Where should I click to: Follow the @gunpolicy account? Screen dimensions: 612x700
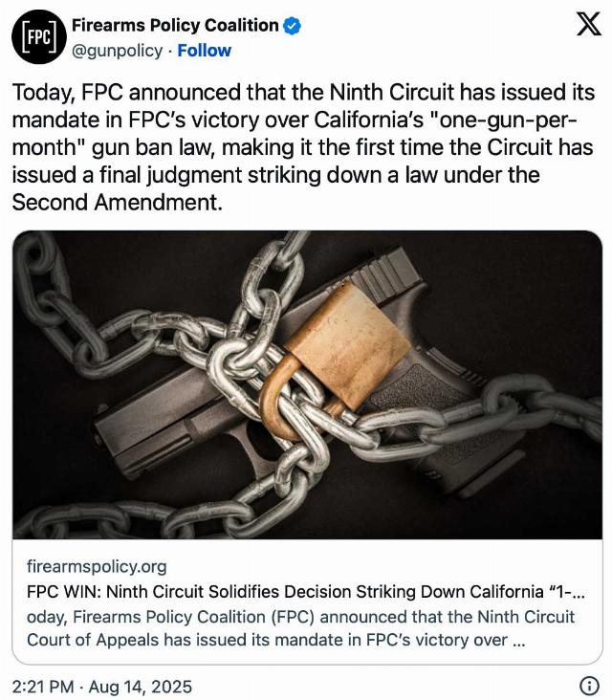(205, 51)
